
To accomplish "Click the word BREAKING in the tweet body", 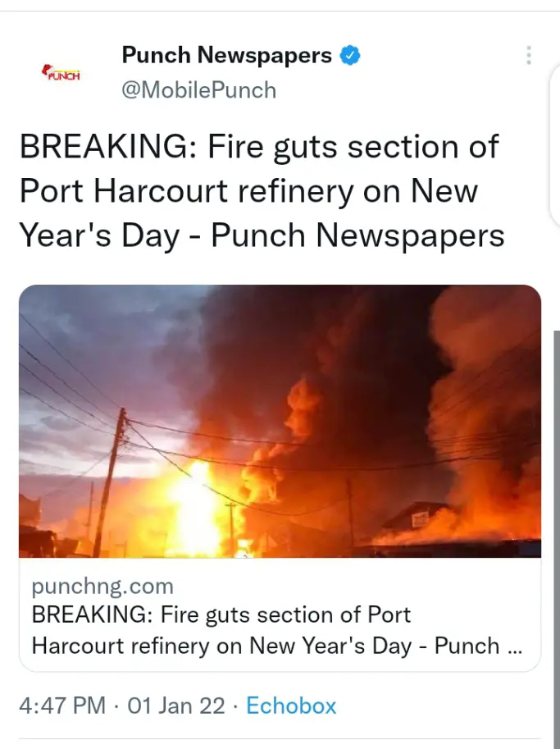I will click(x=103, y=146).
